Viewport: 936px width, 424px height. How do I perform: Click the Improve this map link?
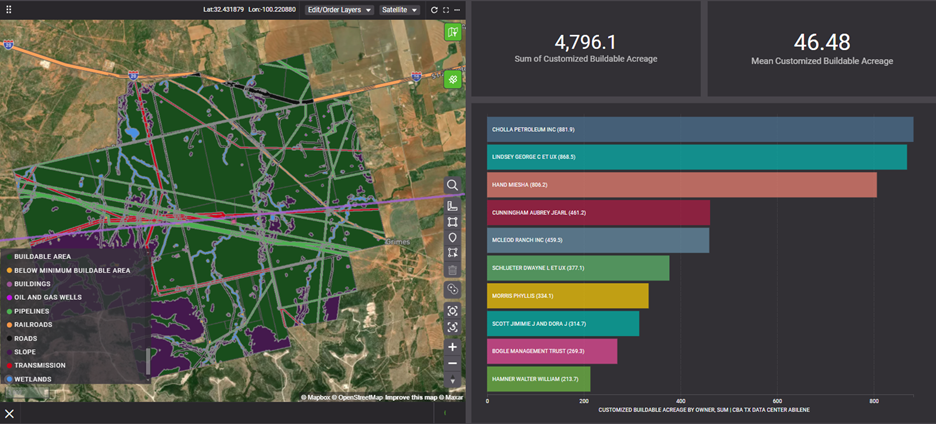tap(412, 397)
